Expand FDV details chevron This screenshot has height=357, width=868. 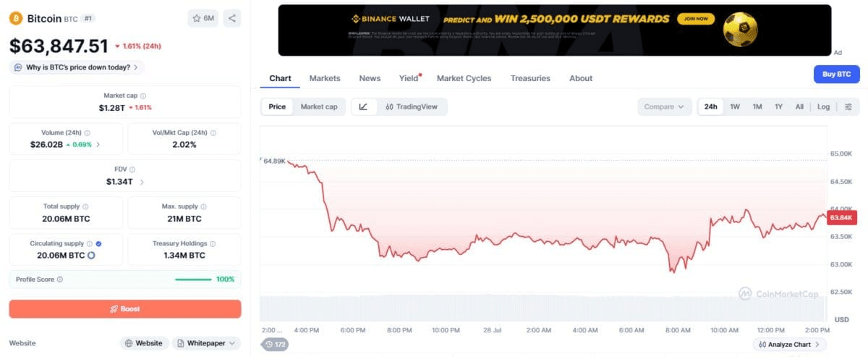(142, 182)
